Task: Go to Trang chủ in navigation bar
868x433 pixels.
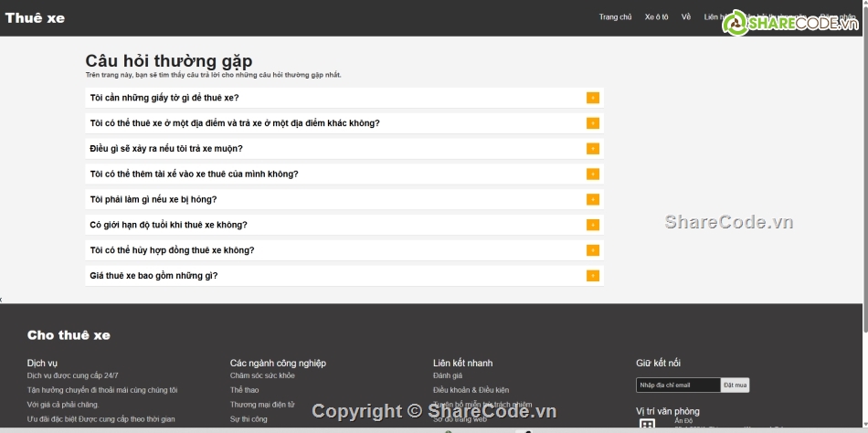Action: (x=615, y=17)
